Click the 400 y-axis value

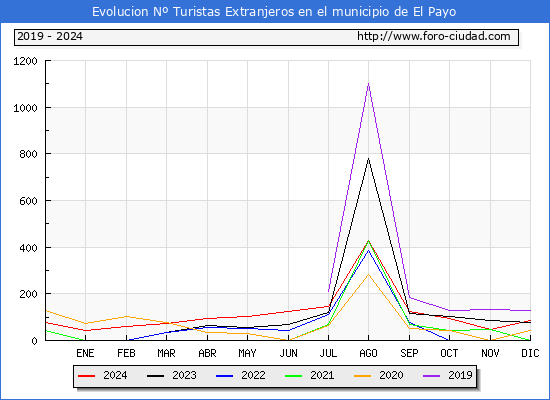click(x=28, y=248)
